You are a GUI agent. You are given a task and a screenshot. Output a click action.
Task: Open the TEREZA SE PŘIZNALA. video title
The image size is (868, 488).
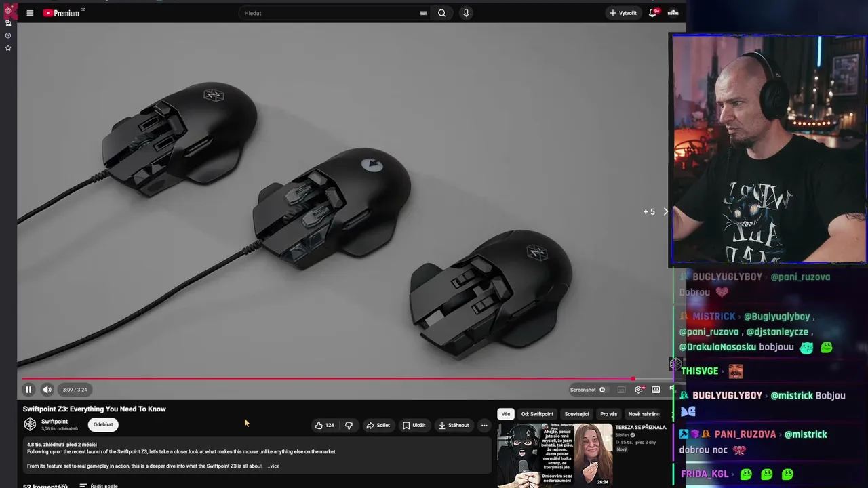641,428
